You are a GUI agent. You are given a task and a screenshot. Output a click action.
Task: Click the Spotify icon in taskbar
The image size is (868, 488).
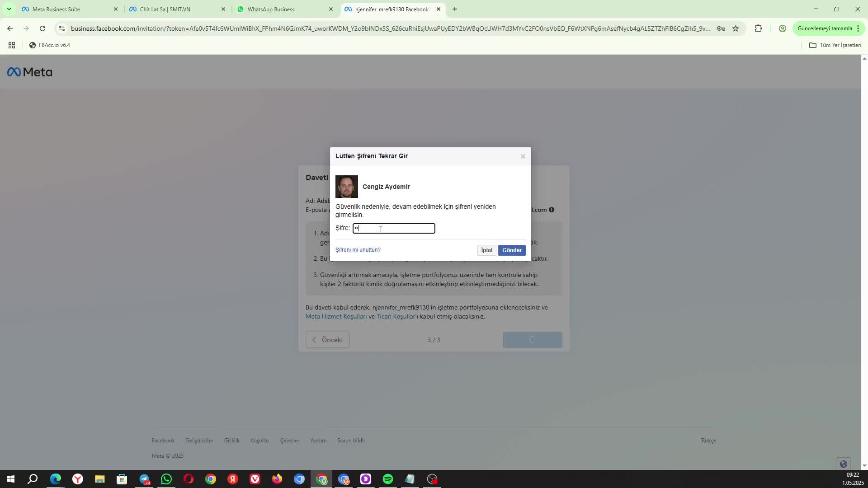[388, 479]
